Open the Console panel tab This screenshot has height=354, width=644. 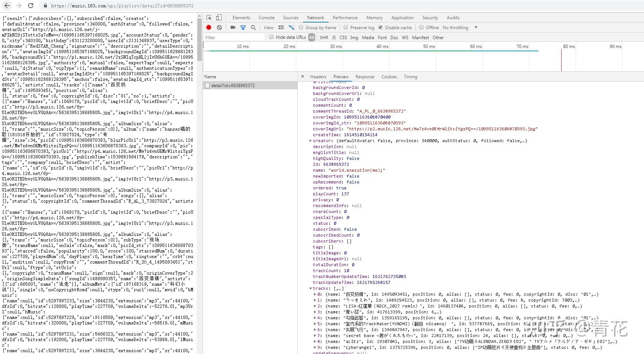(266, 18)
